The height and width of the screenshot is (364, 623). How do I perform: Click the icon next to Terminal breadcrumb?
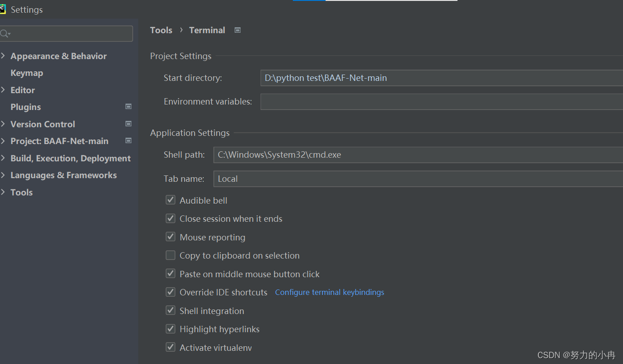click(x=237, y=30)
